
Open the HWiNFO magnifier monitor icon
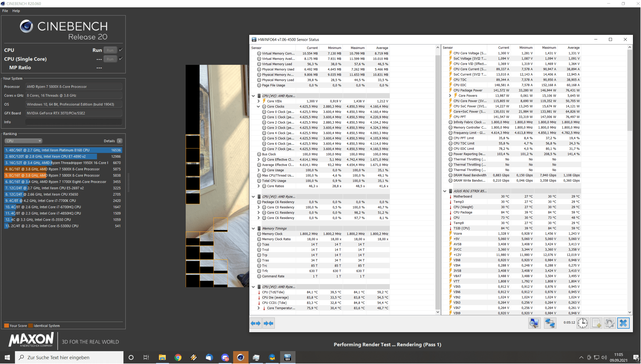(x=534, y=323)
